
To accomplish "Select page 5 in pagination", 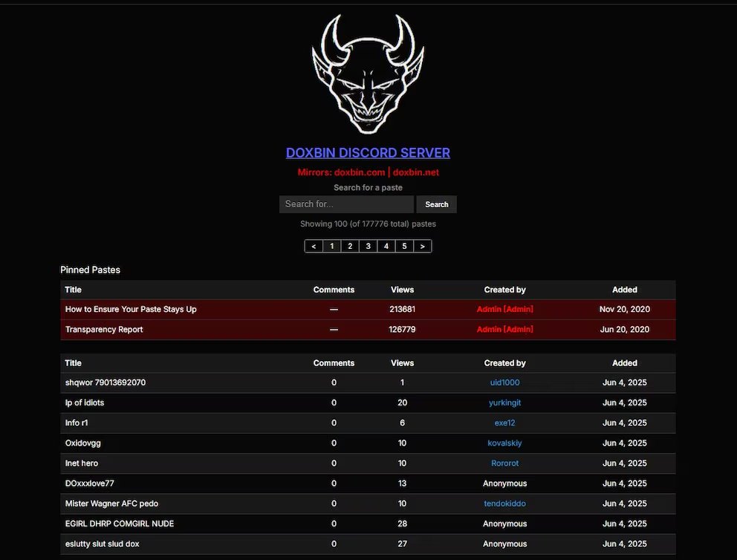I will pyautogui.click(x=404, y=246).
